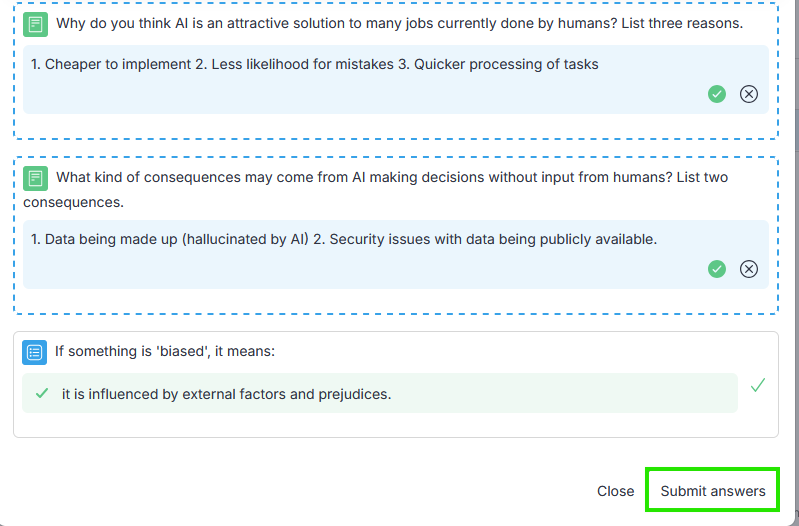Mark the hallucinated data answer correct with green check
Viewport: 799px width, 526px height.
point(717,269)
